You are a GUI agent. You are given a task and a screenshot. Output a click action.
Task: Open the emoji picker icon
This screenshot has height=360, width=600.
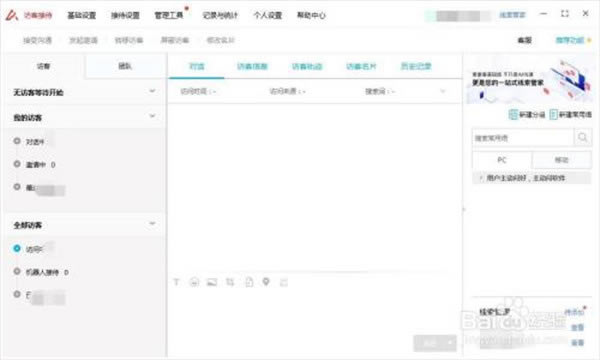pyautogui.click(x=194, y=282)
